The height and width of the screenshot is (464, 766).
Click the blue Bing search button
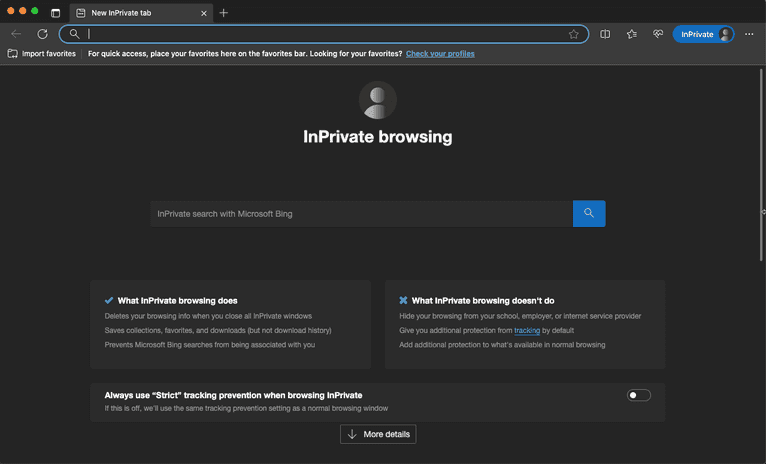pyautogui.click(x=589, y=213)
